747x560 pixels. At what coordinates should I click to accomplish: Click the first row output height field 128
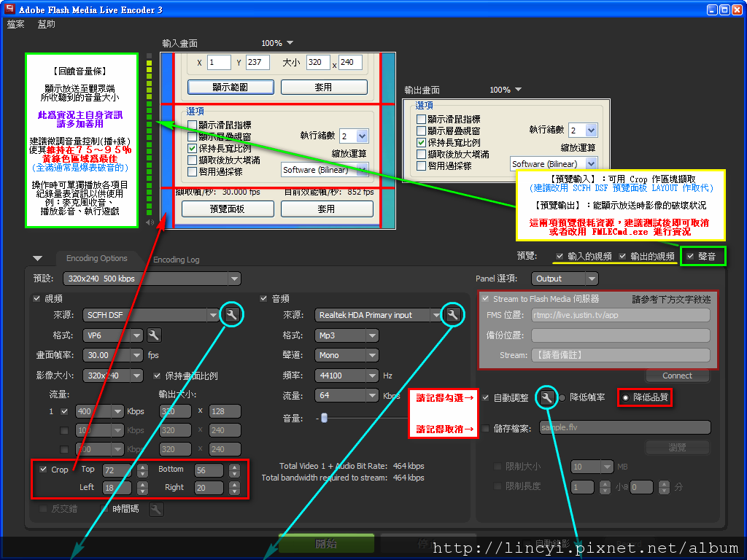(225, 411)
